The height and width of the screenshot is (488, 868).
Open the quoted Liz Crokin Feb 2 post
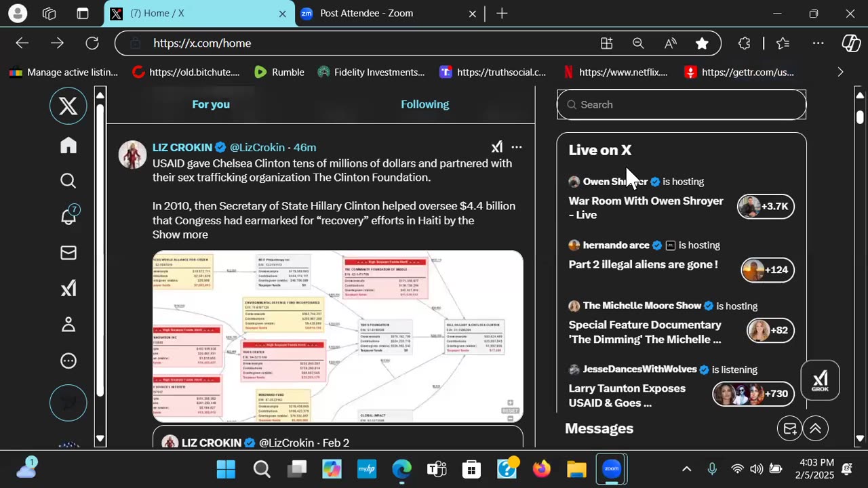338,436
